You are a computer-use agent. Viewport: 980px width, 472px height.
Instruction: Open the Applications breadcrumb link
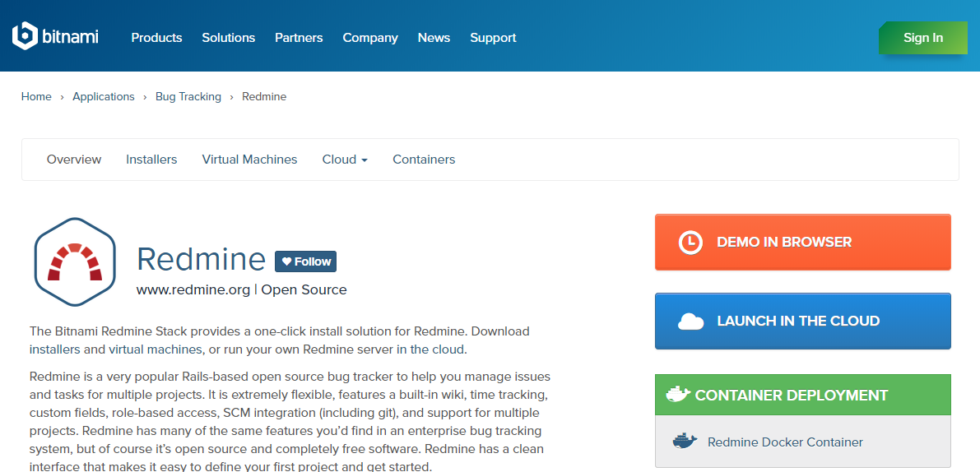click(104, 97)
